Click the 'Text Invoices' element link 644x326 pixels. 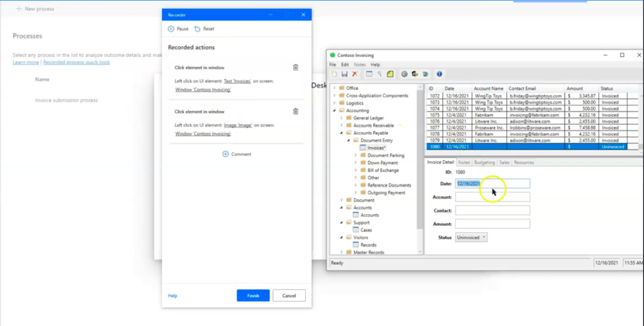237,81
